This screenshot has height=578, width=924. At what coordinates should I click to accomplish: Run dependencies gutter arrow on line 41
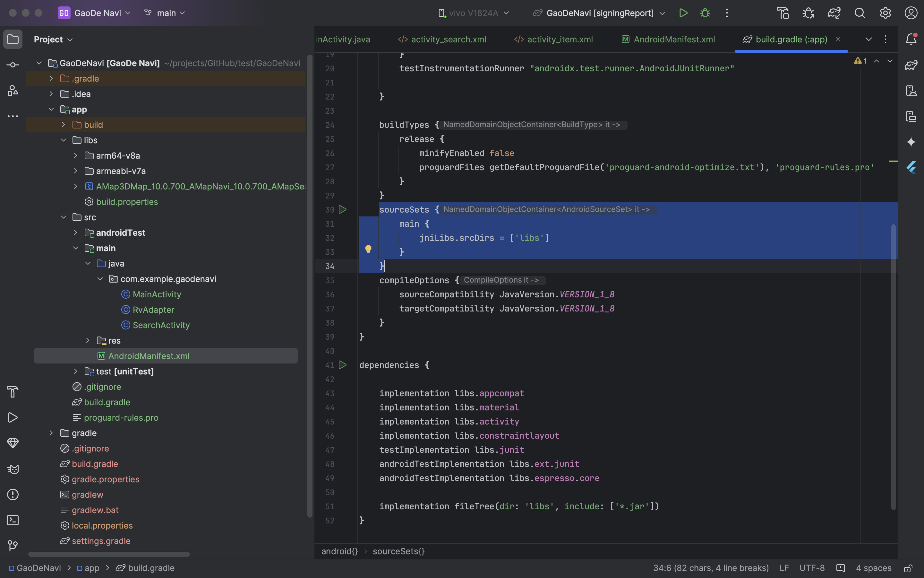343,365
